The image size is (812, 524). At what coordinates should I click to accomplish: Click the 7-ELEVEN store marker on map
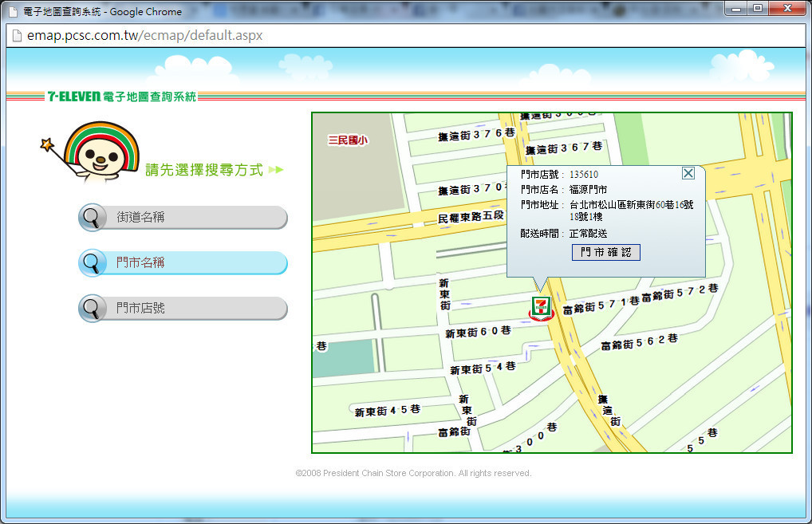[x=541, y=308]
